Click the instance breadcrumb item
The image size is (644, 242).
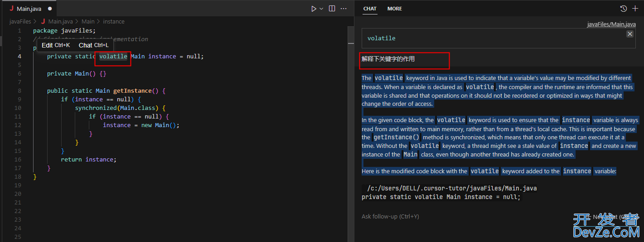click(114, 21)
